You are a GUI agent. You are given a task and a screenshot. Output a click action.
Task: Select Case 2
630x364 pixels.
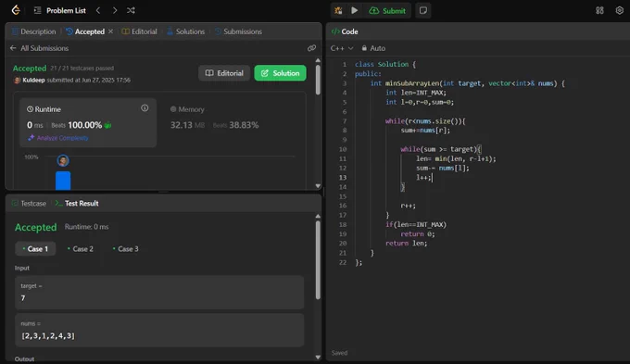81,249
